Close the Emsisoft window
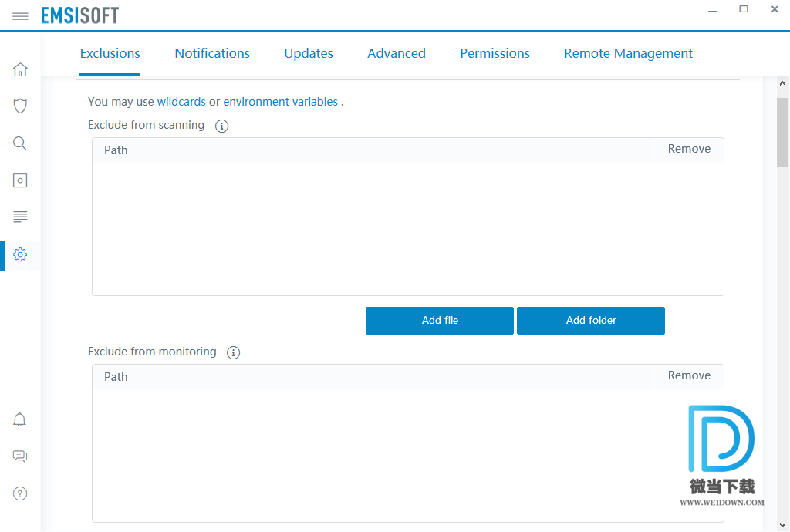The height and width of the screenshot is (532, 790). point(775,9)
